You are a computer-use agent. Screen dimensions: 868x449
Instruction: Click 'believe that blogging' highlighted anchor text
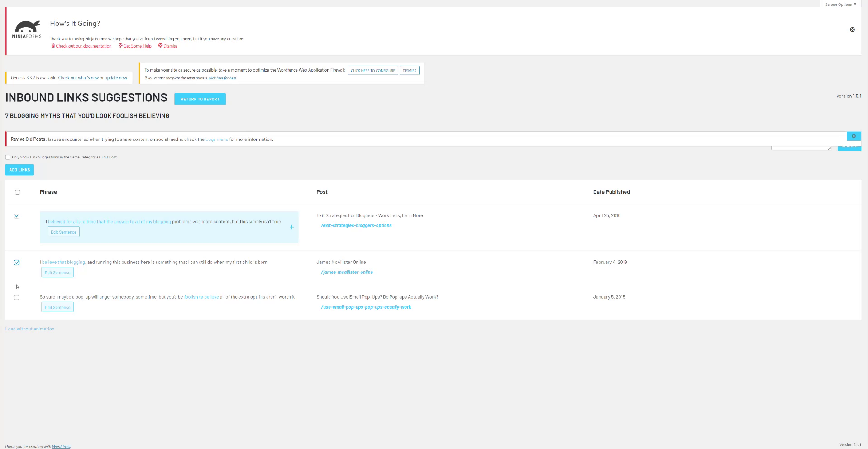pyautogui.click(x=63, y=262)
